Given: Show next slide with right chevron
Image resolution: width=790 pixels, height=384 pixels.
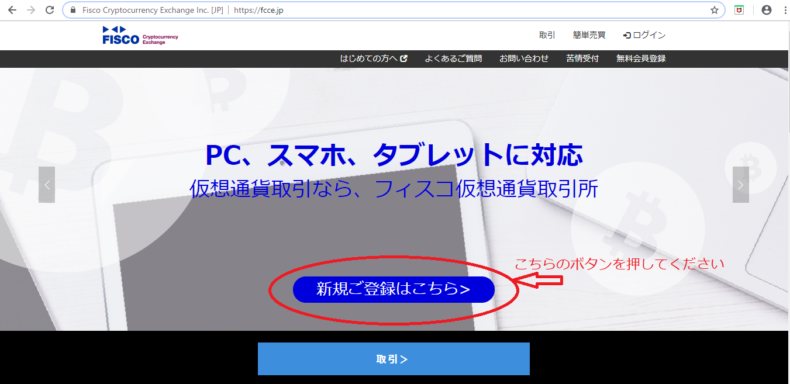Looking at the screenshot, I should tap(741, 184).
